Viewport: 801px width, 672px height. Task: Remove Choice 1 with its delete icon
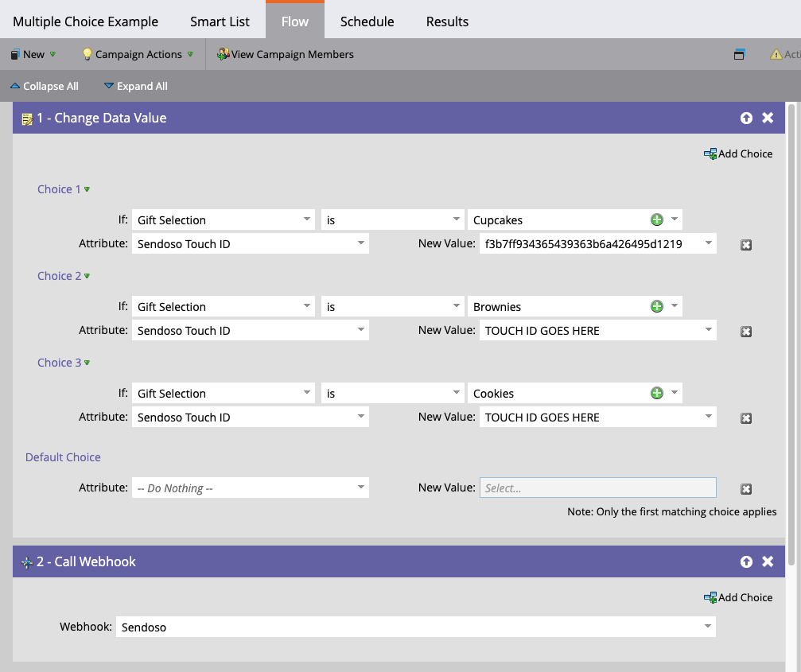746,245
